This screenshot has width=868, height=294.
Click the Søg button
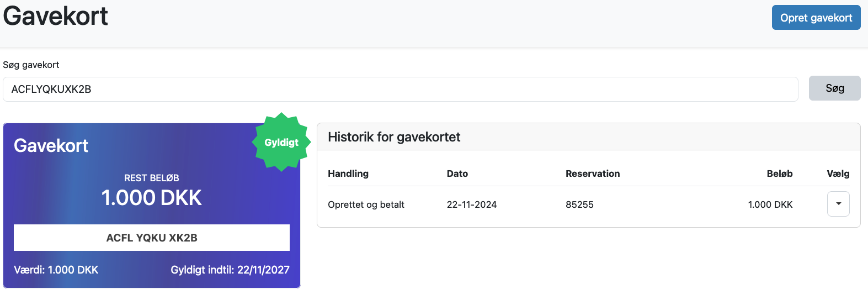835,88
